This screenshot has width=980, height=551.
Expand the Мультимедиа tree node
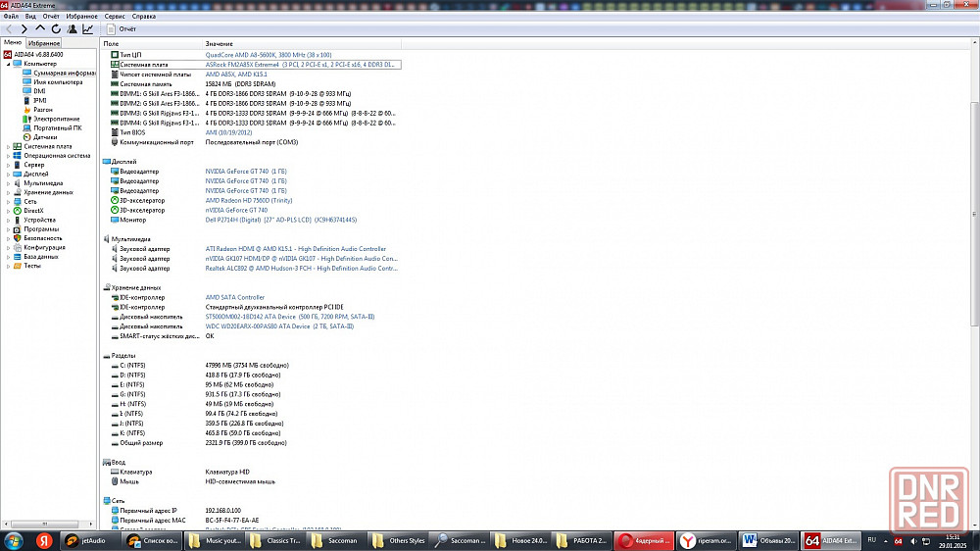[8, 183]
